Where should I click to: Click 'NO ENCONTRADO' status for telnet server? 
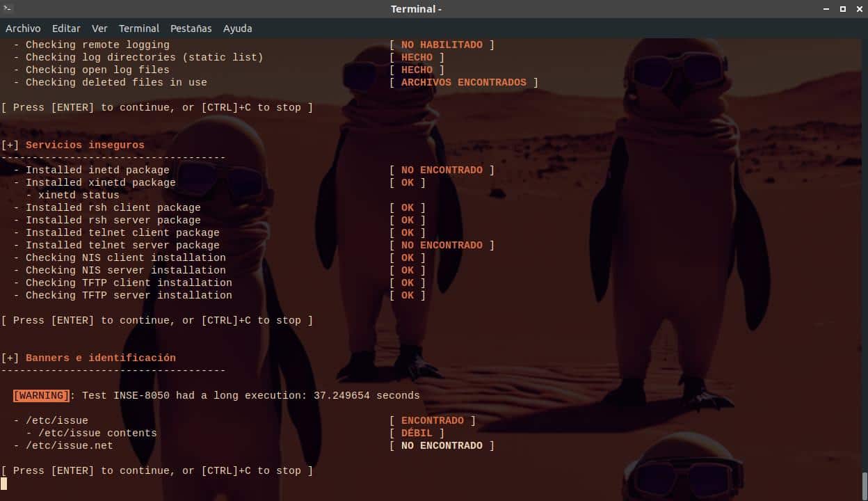pyautogui.click(x=442, y=245)
